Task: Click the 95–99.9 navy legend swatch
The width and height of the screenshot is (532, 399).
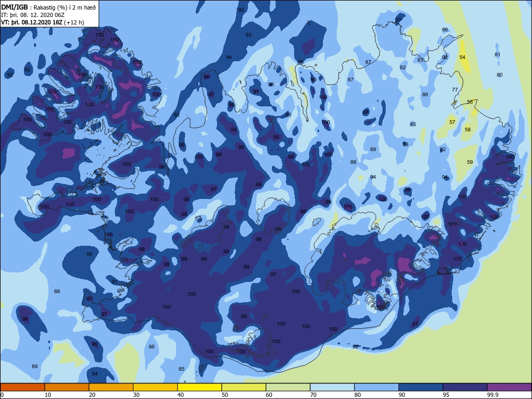Action: [465, 387]
